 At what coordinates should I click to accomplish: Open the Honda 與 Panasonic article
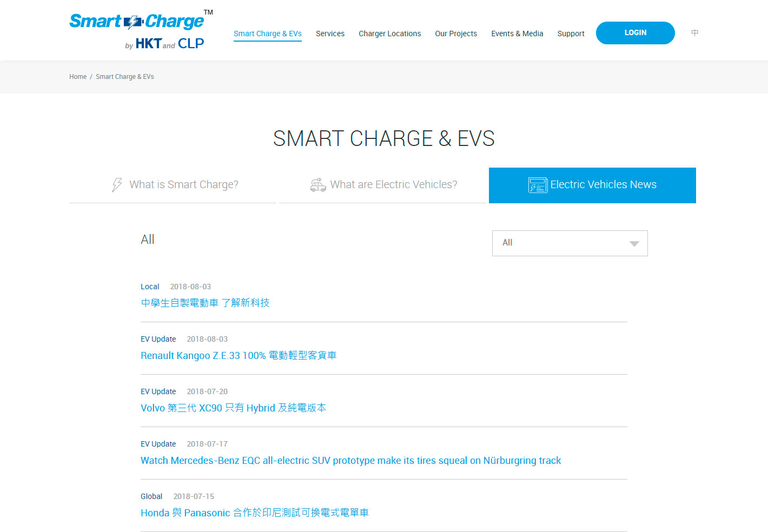tap(255, 513)
